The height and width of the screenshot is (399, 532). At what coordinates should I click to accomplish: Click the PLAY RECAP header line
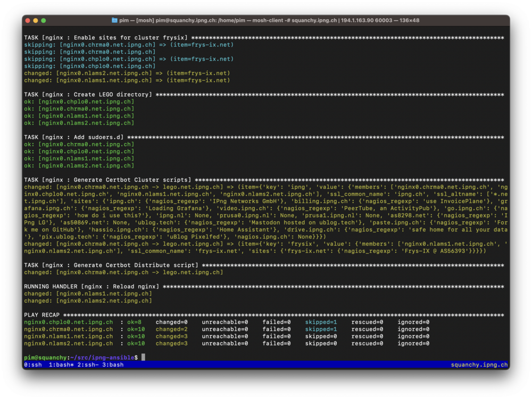pos(42,315)
